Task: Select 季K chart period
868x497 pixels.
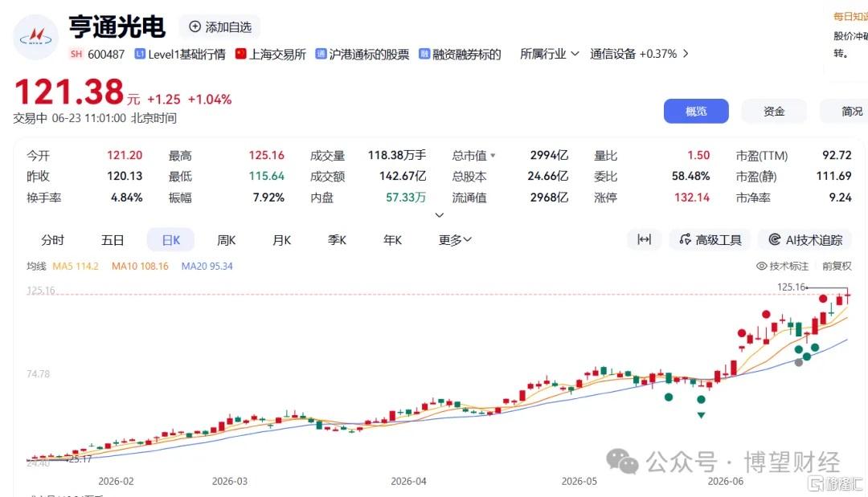Action: pos(337,240)
